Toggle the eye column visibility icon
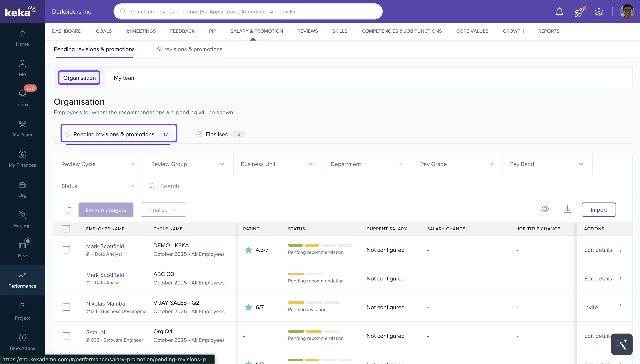The width and height of the screenshot is (640, 364). pos(545,209)
